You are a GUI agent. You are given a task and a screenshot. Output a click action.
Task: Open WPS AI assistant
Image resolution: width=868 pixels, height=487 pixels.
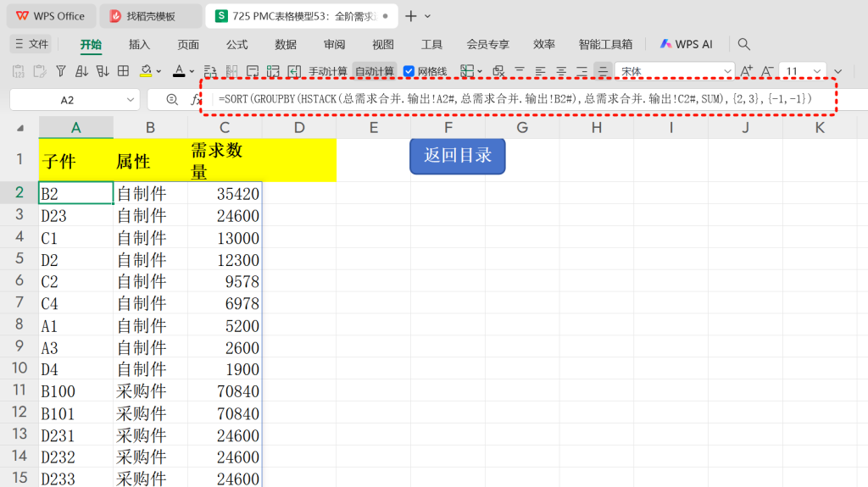click(687, 44)
